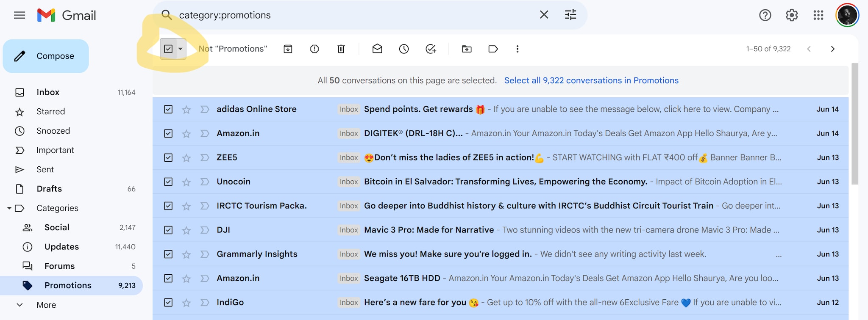The width and height of the screenshot is (868, 320).
Task: Open the Starred folder
Action: click(x=71, y=112)
